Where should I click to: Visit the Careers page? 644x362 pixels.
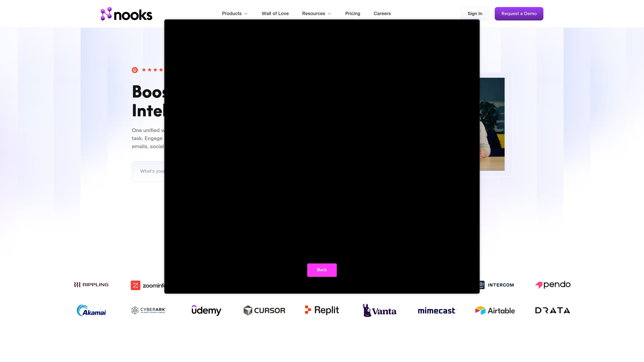click(382, 13)
